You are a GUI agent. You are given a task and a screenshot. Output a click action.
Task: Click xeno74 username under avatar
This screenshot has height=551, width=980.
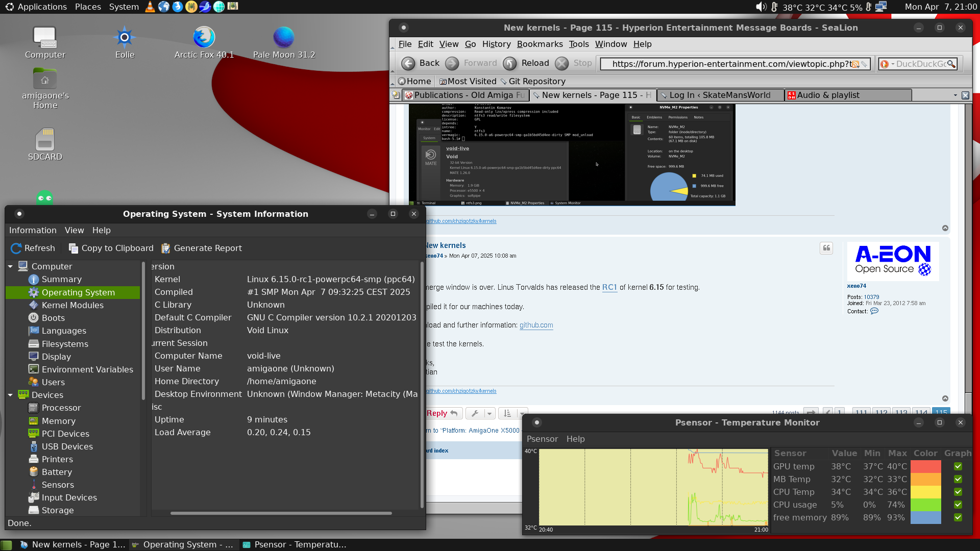[x=856, y=286]
